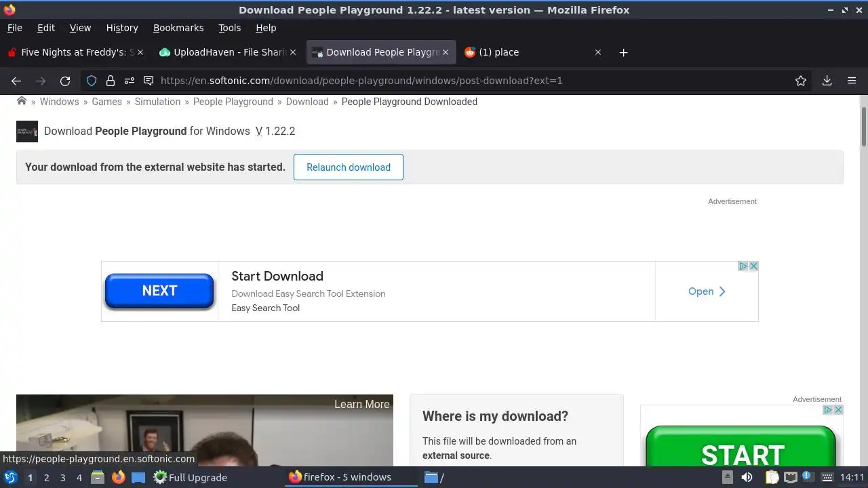868x488 pixels.
Task: Click the Start Download ad heading
Action: [x=277, y=276]
